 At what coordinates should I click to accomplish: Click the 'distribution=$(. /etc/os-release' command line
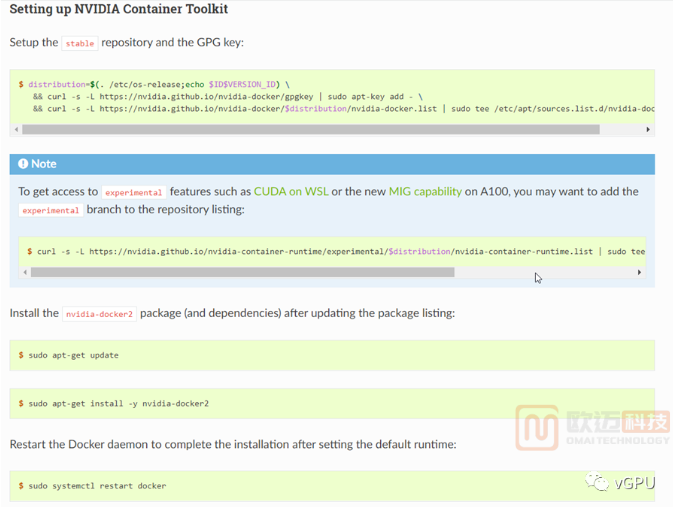coord(155,84)
